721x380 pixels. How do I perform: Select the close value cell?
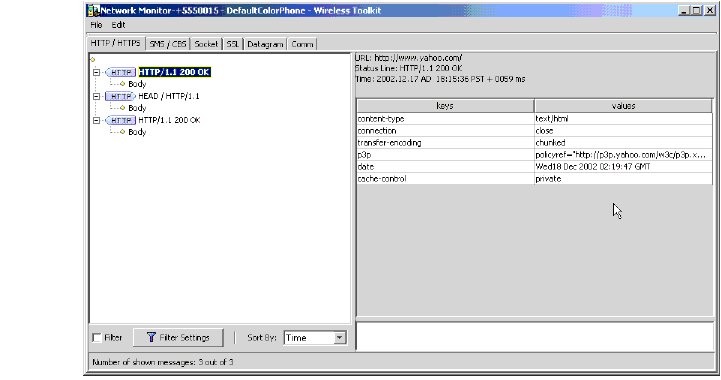[623, 131]
